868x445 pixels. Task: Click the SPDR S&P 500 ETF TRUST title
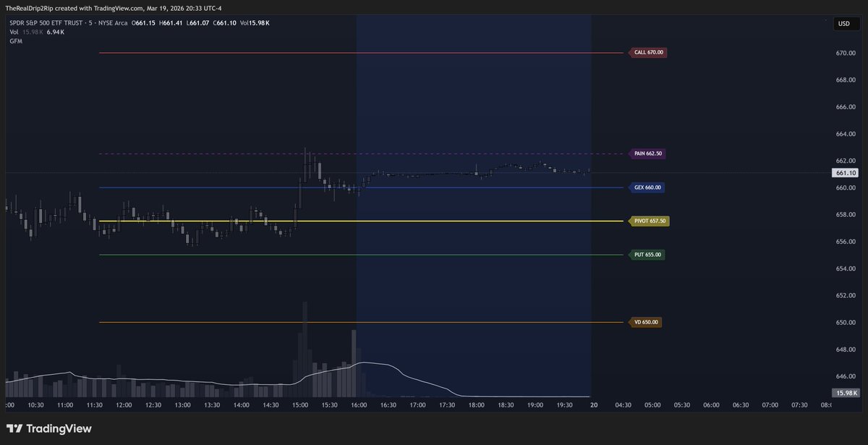(x=48, y=23)
